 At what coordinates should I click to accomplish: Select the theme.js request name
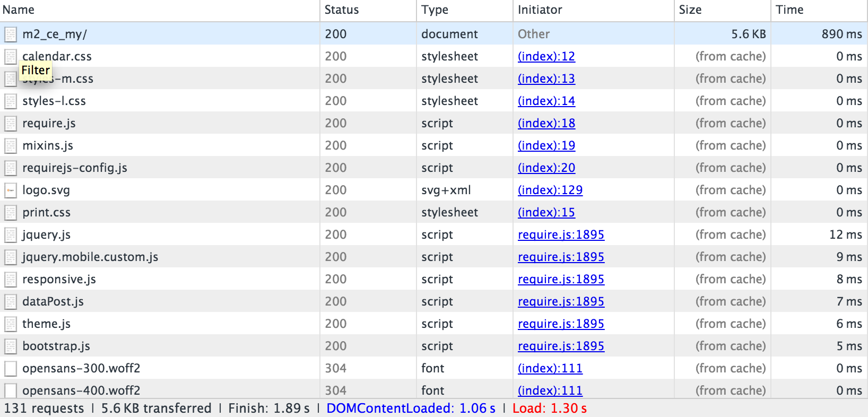click(46, 324)
